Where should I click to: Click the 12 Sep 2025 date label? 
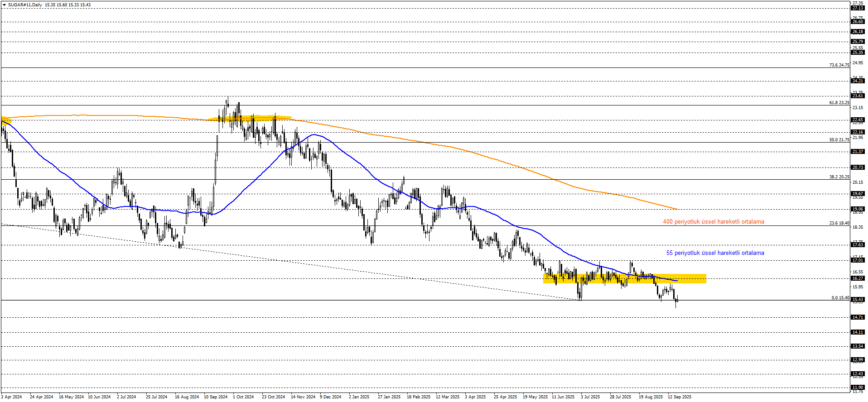coord(680,397)
